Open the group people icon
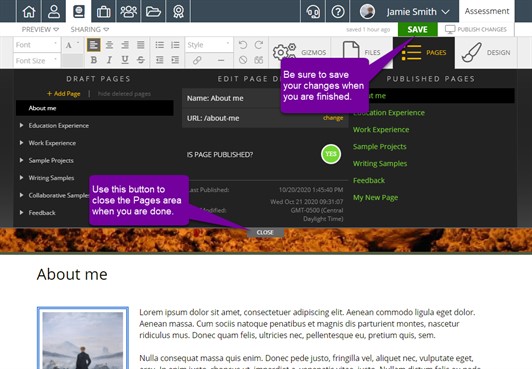This screenshot has width=532, height=369. 128,12
